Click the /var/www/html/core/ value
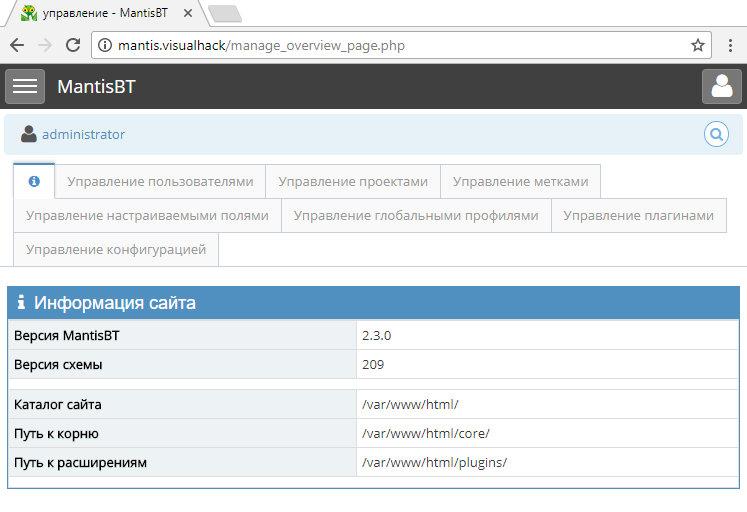Image resolution: width=747 pixels, height=512 pixels. tap(426, 434)
